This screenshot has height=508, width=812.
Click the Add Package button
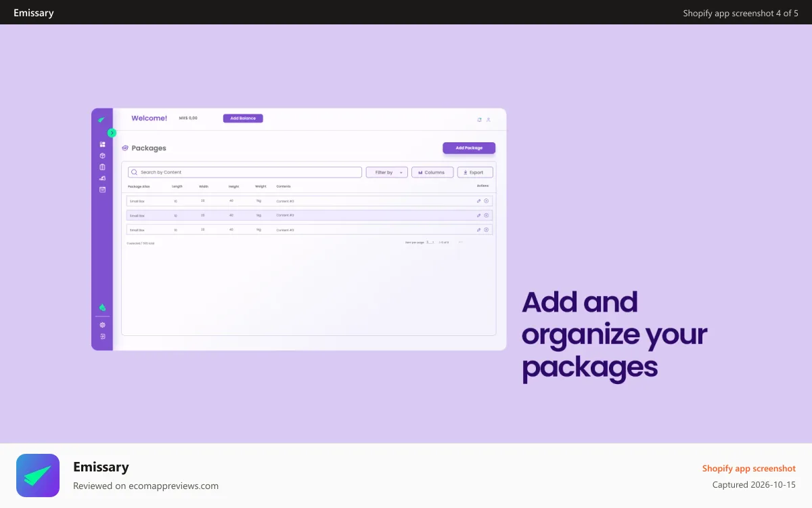469,148
